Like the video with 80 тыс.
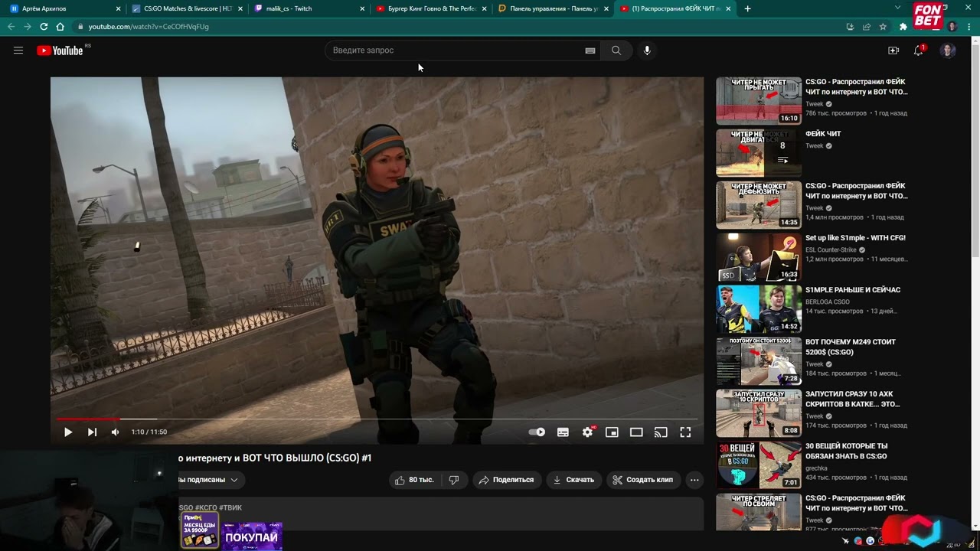980x551 pixels. point(414,480)
